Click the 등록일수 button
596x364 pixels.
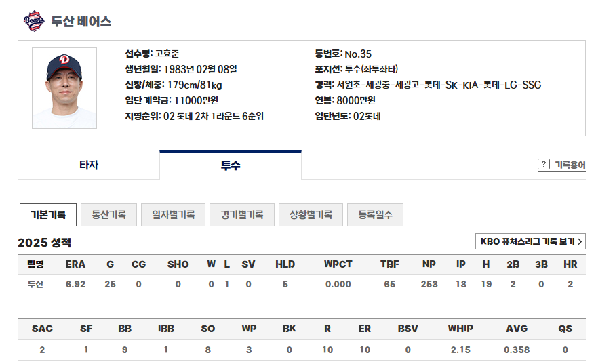375,215
